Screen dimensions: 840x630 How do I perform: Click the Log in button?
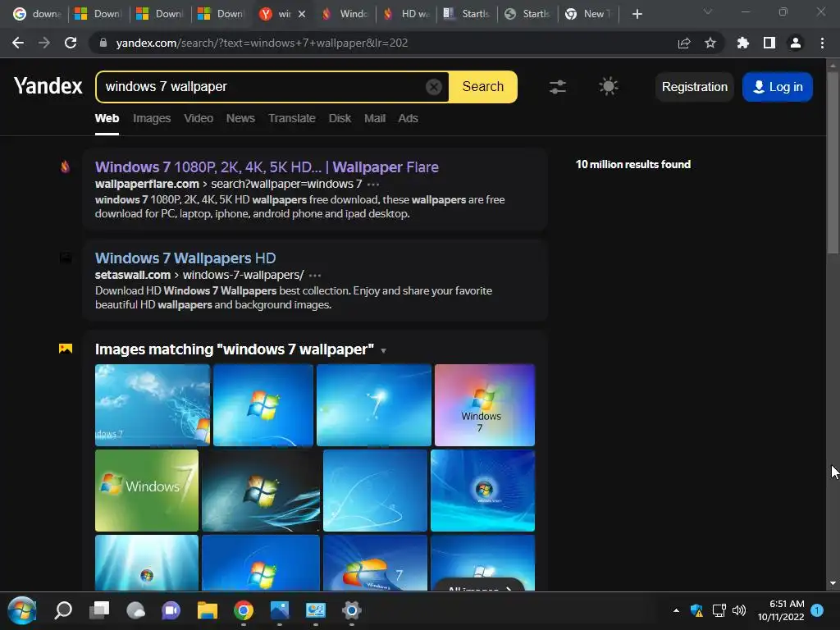click(778, 87)
